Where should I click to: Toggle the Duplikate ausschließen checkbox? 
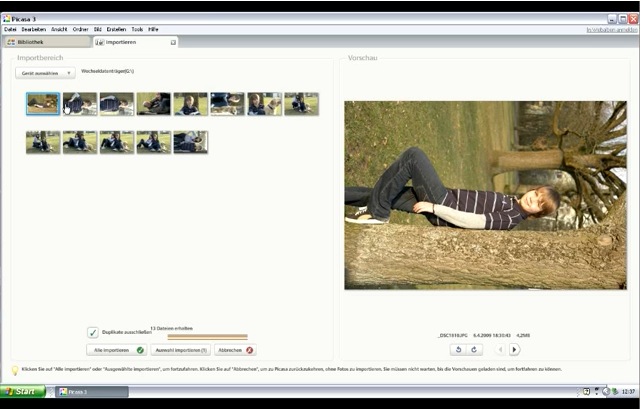pos(93,332)
